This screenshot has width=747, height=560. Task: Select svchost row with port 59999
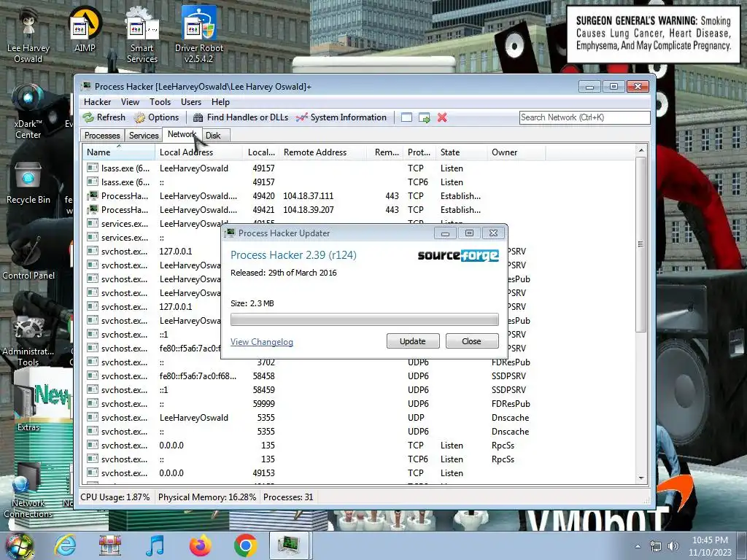pos(359,404)
